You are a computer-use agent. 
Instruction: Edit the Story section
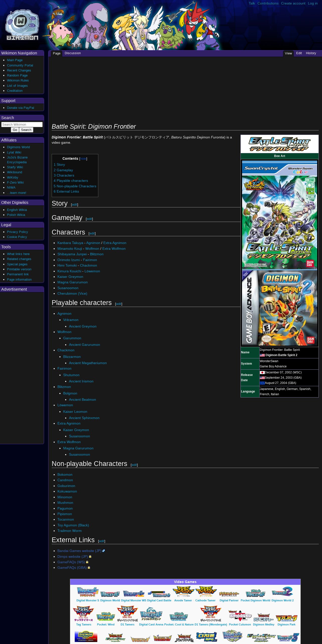click(x=74, y=205)
